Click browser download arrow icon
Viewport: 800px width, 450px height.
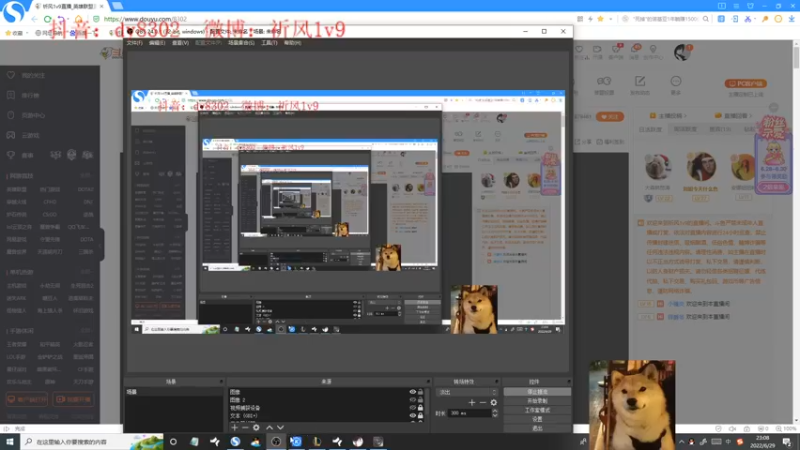[x=791, y=19]
